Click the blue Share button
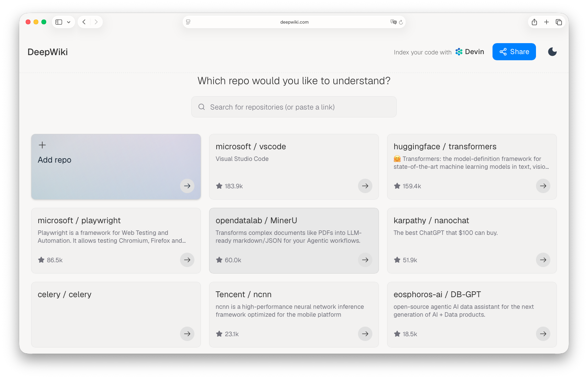The image size is (588, 379). 514,52
